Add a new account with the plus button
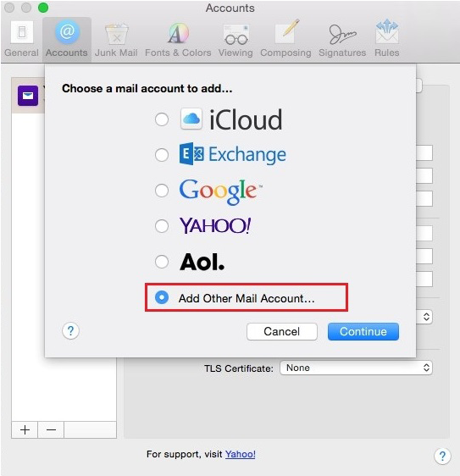This screenshot has height=476, width=460. (25, 430)
